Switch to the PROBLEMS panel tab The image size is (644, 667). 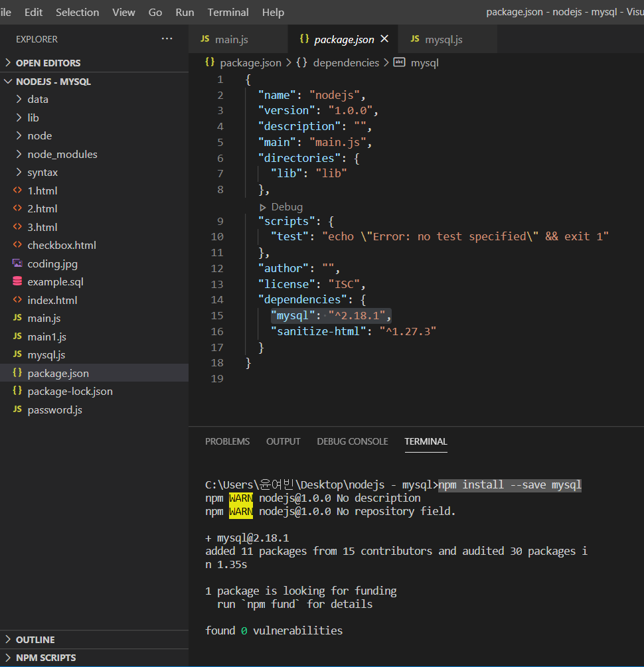point(227,441)
